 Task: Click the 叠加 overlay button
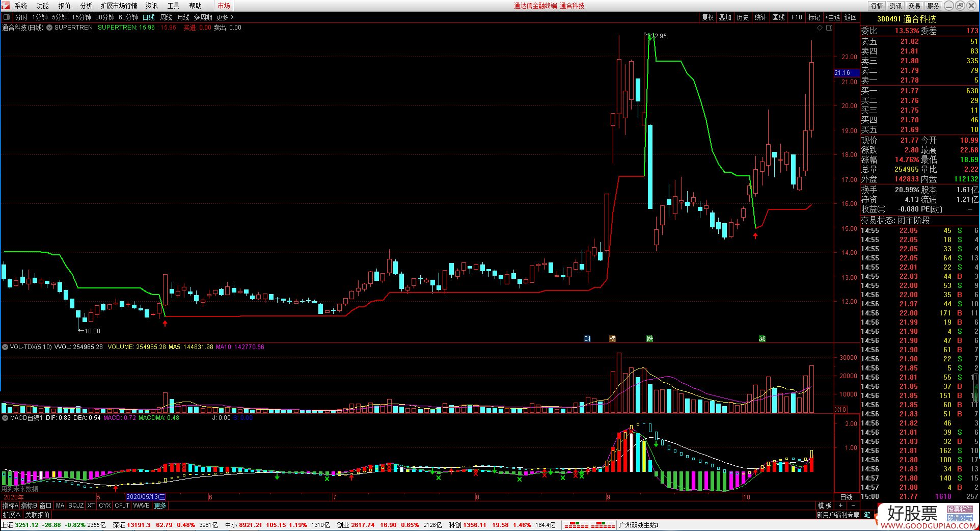coord(725,17)
